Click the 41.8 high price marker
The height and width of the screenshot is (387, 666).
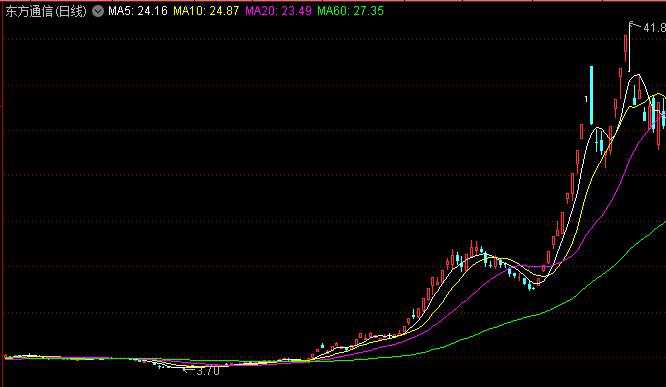coord(654,28)
